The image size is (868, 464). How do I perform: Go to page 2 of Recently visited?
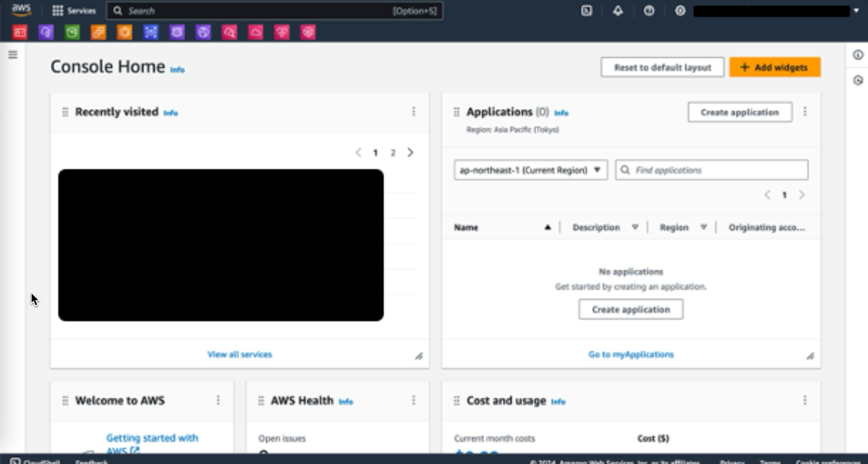click(393, 153)
